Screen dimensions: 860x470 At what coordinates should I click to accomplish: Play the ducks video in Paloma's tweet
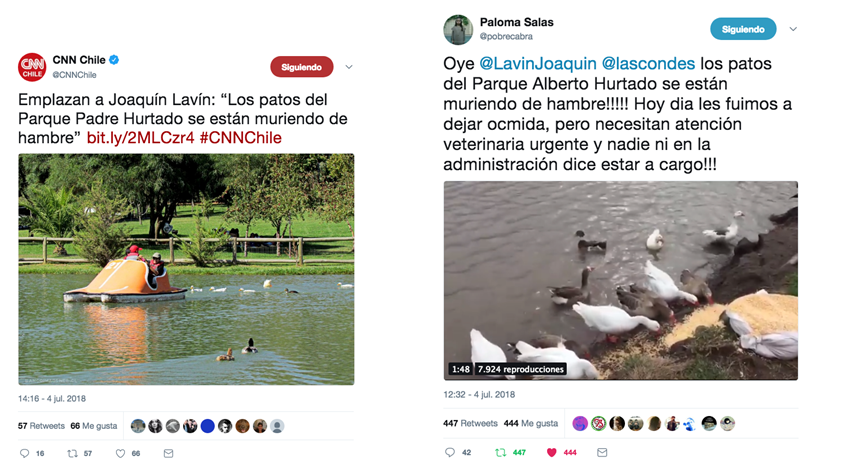(x=620, y=281)
